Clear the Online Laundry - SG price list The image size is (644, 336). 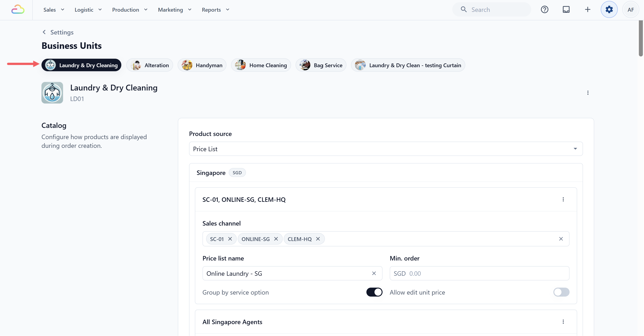point(374,273)
